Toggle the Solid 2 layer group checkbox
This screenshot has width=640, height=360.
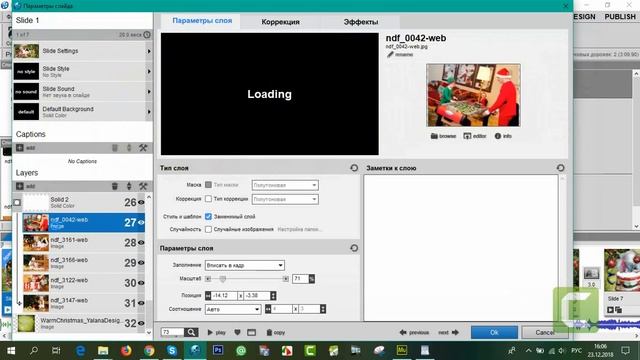pos(17,202)
